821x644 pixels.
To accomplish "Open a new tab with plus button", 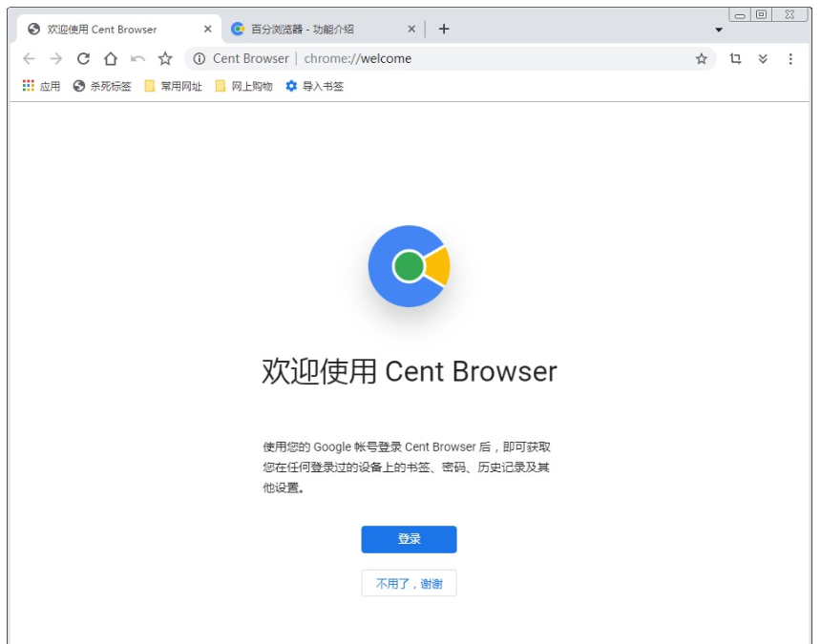I will (x=444, y=29).
